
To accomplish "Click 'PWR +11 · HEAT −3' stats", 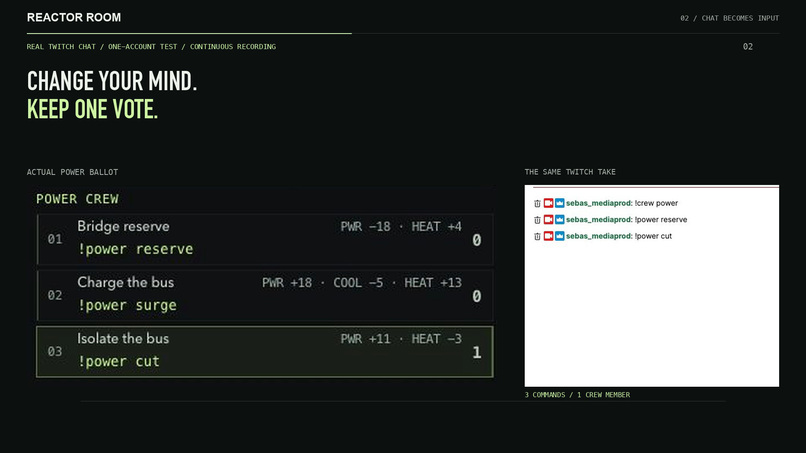I will (401, 339).
